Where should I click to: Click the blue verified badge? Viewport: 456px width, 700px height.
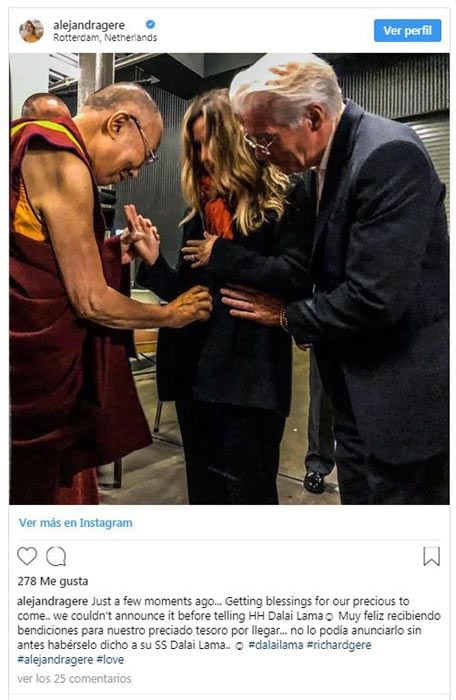[151, 24]
